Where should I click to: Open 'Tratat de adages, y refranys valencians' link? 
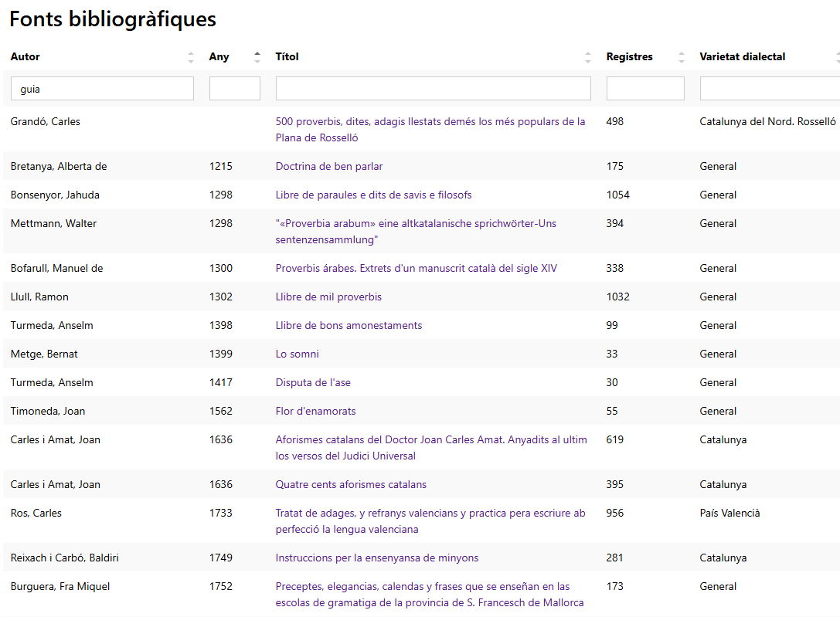(430, 521)
